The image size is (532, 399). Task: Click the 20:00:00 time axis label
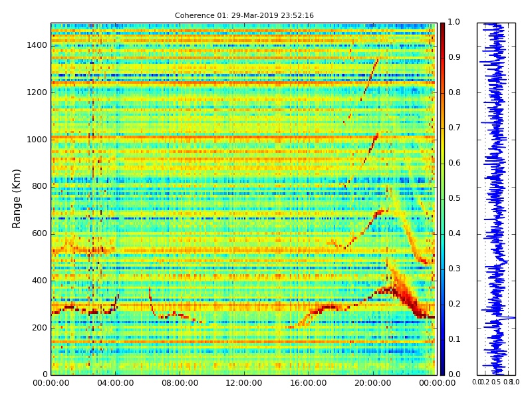[373, 383]
